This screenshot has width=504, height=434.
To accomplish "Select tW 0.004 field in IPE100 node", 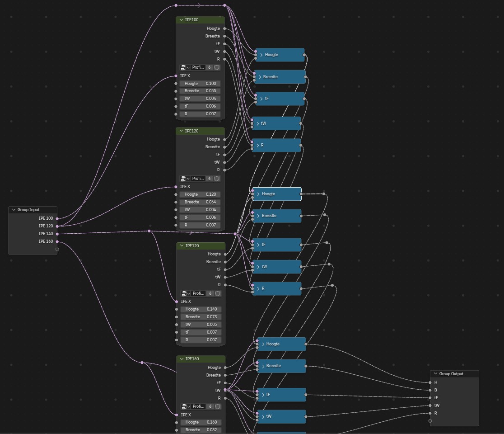I will (x=200, y=99).
